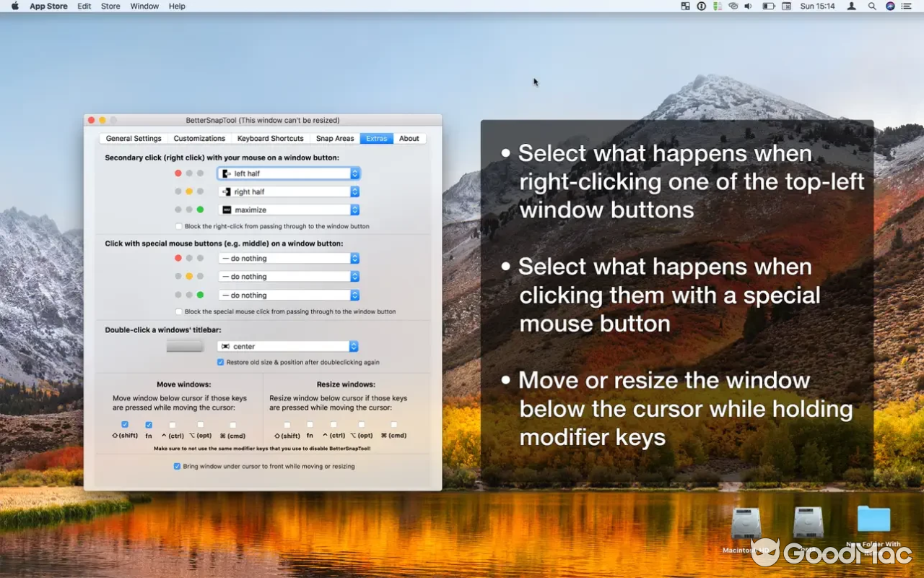This screenshot has width=924, height=578.
Task: Open the Macintosh HD desktop icon
Action: (x=746, y=522)
